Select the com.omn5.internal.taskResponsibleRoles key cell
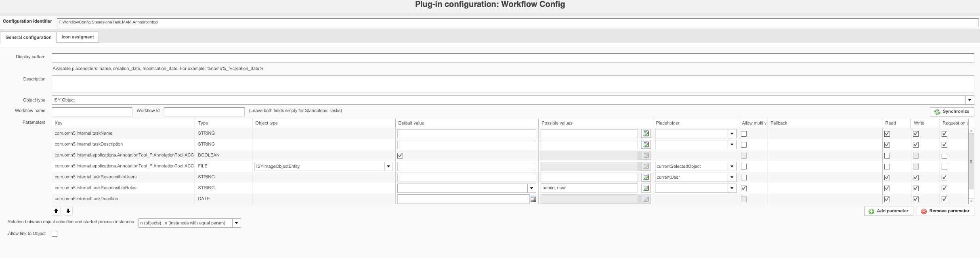 124,188
